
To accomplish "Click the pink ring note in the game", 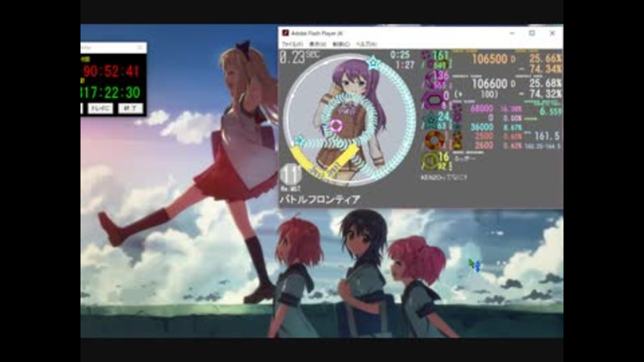I will (336, 125).
